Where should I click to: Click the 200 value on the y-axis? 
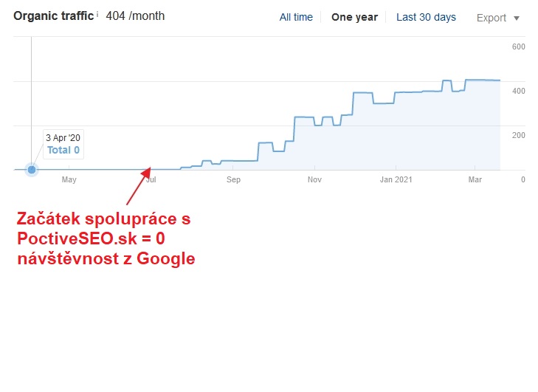pos(518,135)
